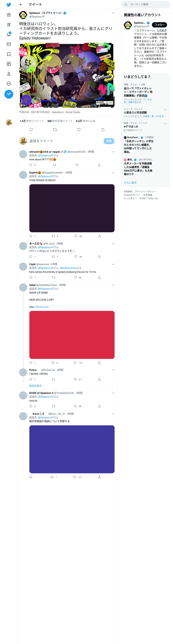Viewport: 173px width, 644px height.
Task: Retweet the main Splatoon tweet
Action: [55, 129]
